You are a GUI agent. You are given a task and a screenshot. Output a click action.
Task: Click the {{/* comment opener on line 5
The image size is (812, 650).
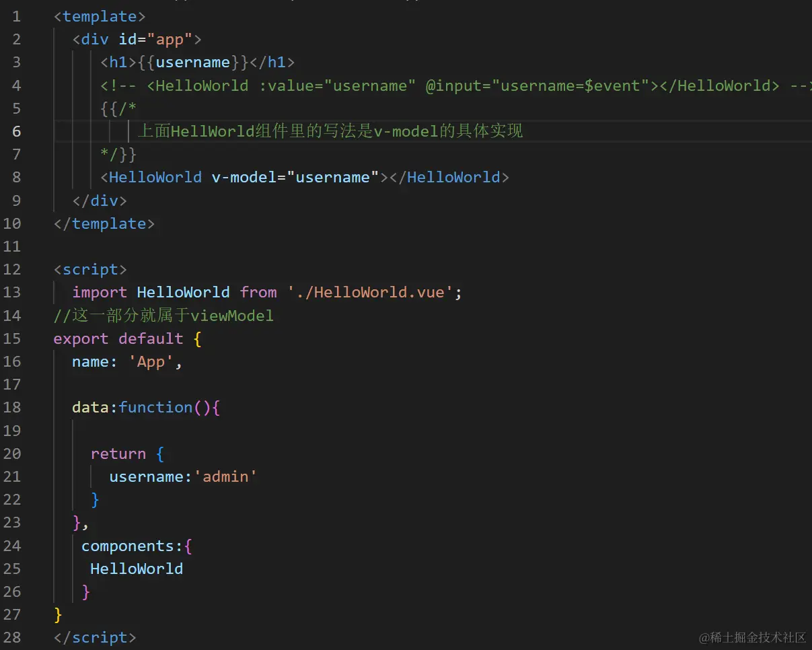pos(118,108)
